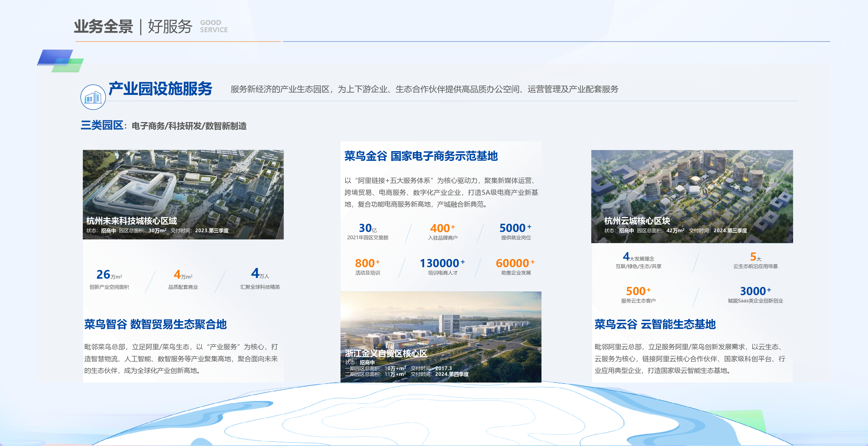Click the 园区总面积: 30万m² text
This screenshot has height=446, width=868.
click(143, 230)
